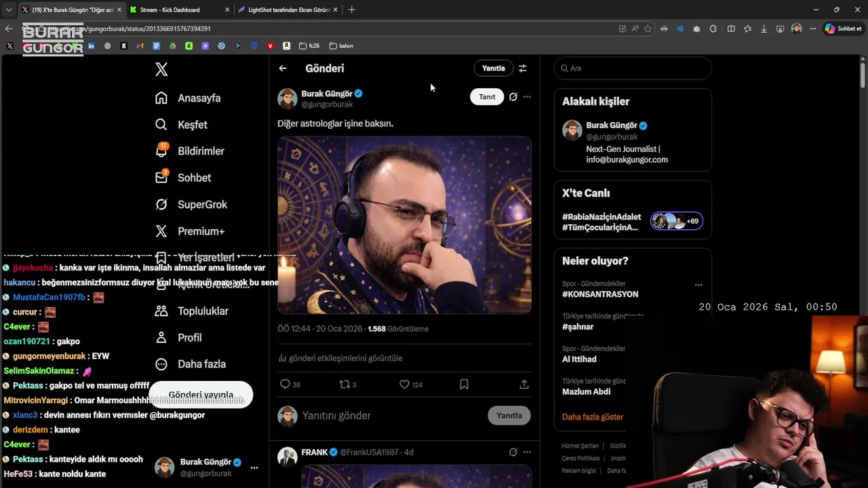Open browser extensions puzzle icon
Image resolution: width=868 pixels, height=488 pixels.
click(713, 28)
